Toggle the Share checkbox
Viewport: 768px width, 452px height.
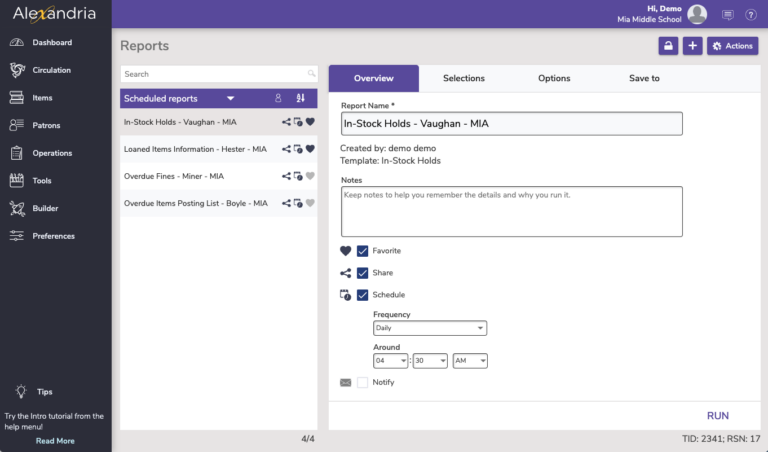tap(363, 273)
